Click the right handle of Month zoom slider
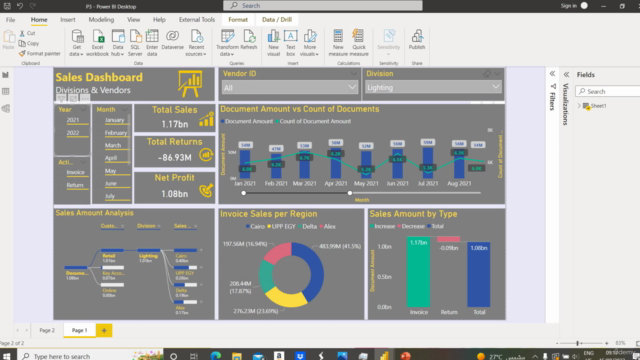Image resolution: width=640 pixels, height=360 pixels. [350, 193]
